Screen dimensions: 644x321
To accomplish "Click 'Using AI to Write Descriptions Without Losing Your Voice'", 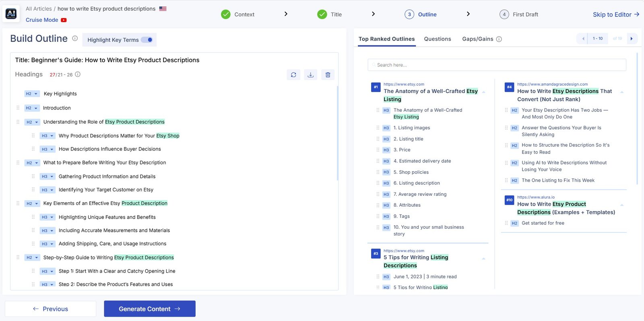I will click(x=564, y=166).
